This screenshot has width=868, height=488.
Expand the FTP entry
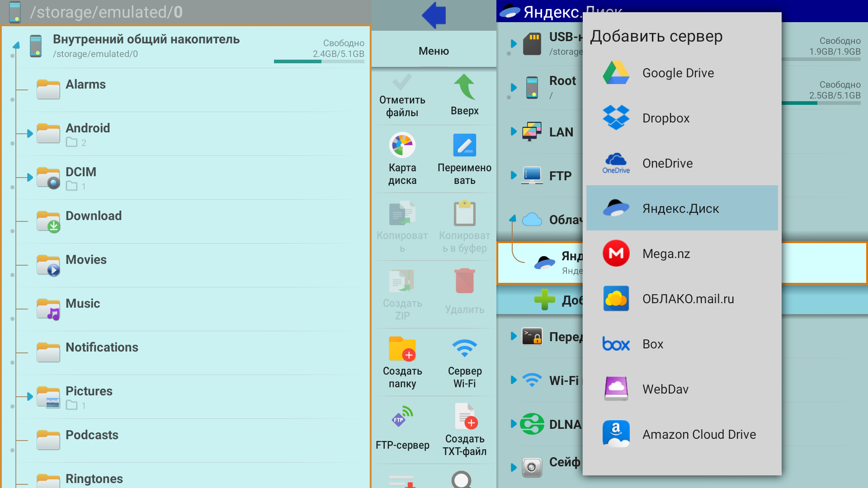513,175
